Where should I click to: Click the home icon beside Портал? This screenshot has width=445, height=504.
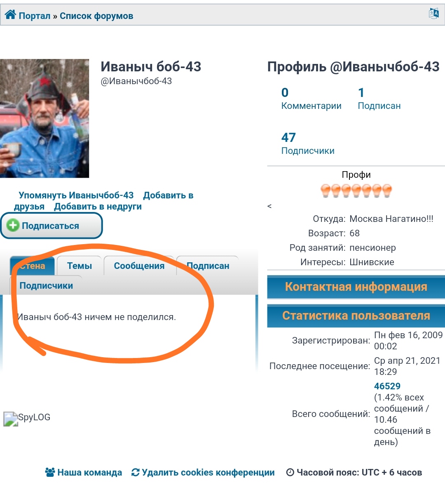click(x=10, y=16)
